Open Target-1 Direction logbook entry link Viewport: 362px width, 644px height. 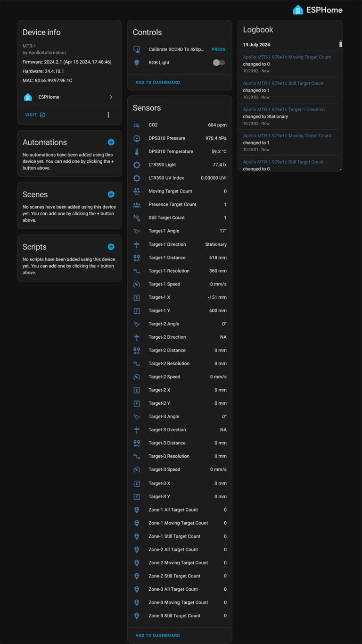click(284, 109)
